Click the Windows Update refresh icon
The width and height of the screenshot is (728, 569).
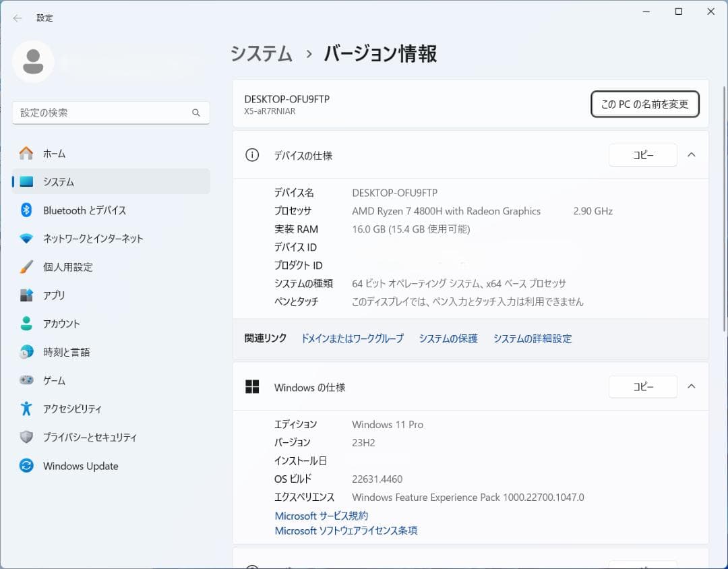(26, 465)
